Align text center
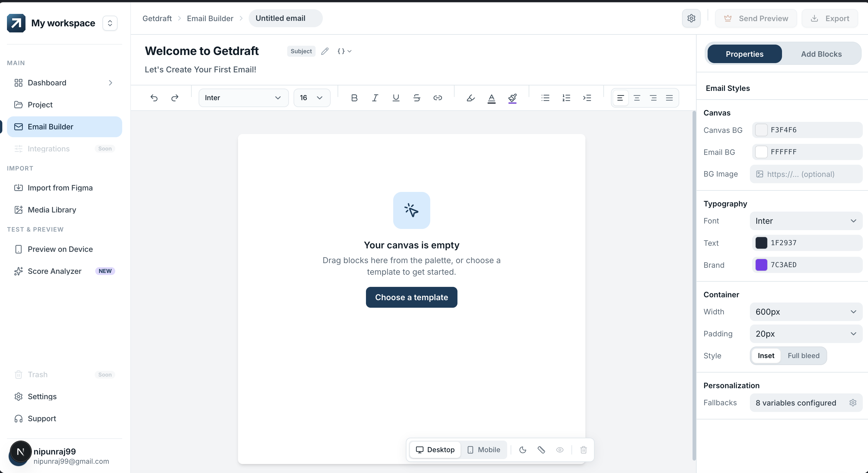 point(637,98)
